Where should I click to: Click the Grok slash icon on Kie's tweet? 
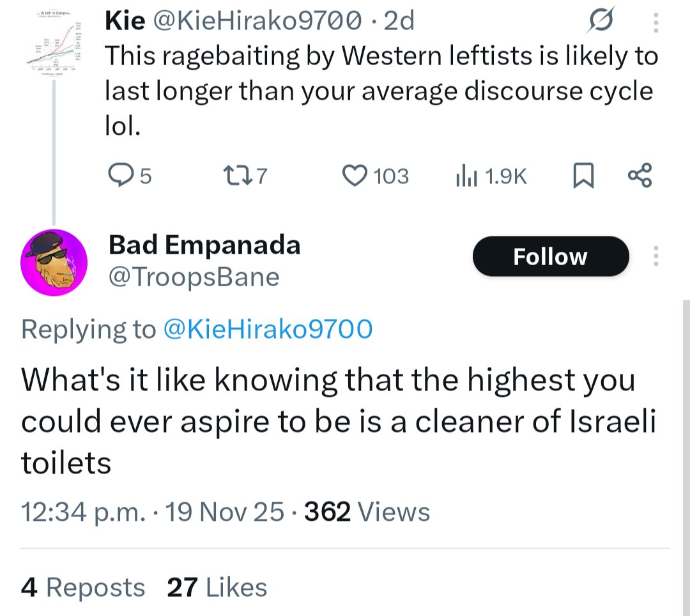point(600,23)
